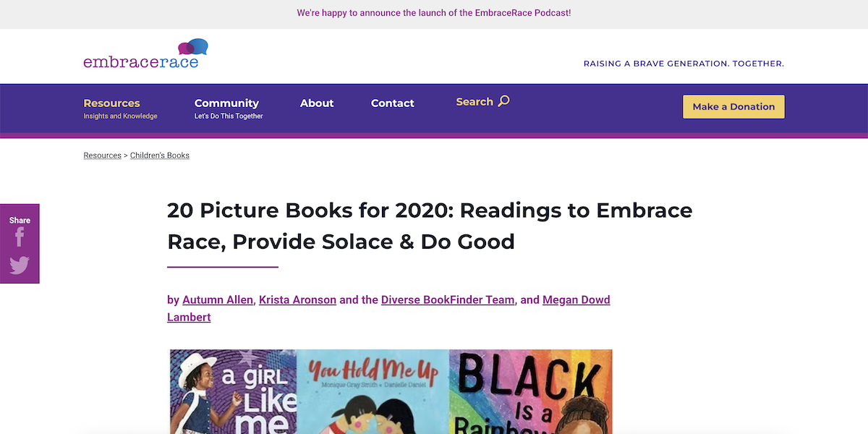
Task: Click the Make a Donation button
Action: (733, 107)
